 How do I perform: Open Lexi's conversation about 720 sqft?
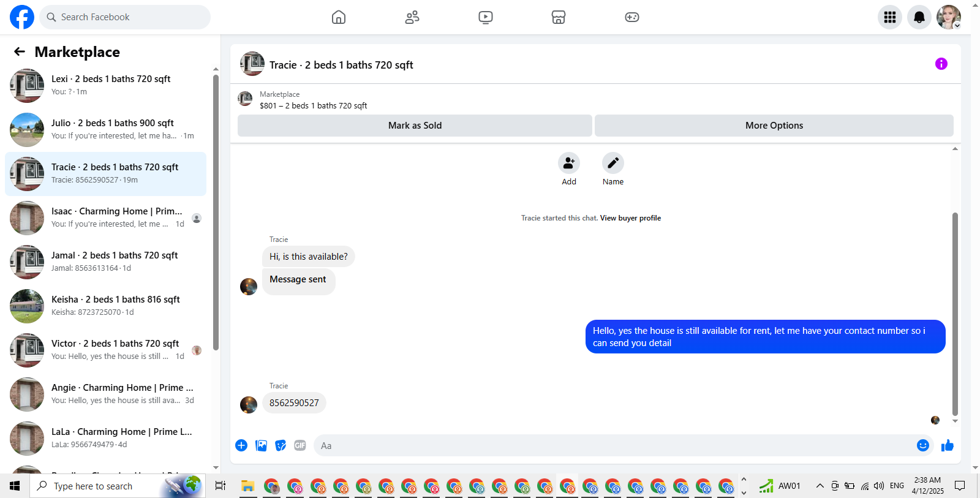coord(106,86)
